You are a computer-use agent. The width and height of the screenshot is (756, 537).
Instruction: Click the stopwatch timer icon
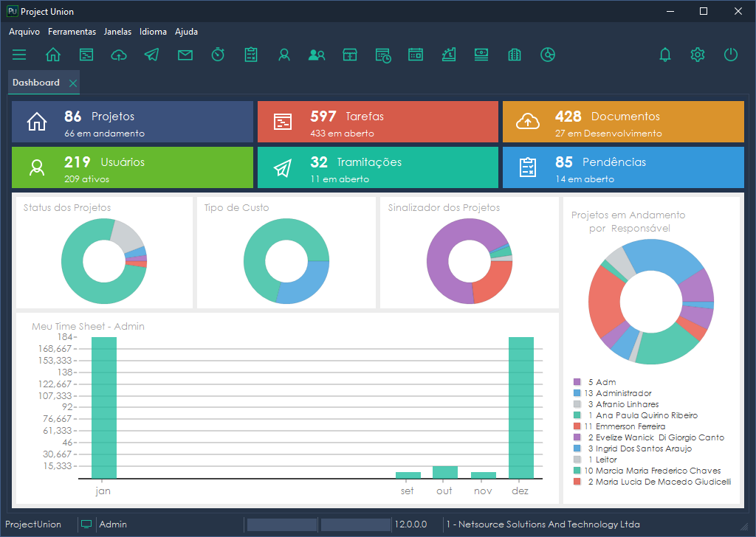click(x=218, y=55)
